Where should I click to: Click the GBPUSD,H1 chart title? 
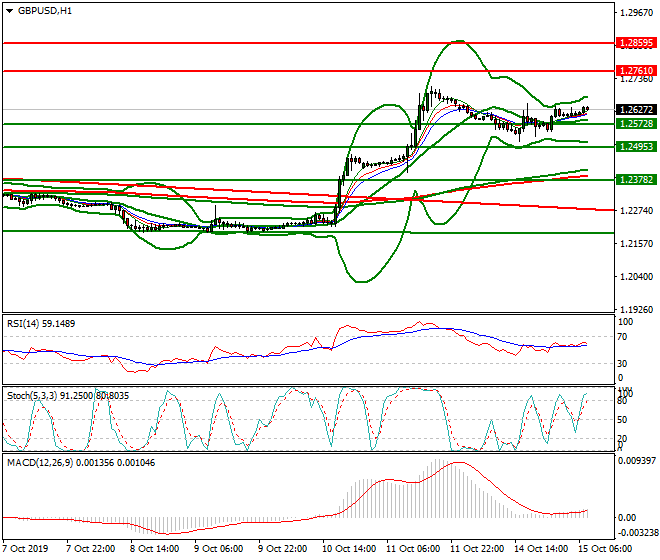(x=44, y=11)
